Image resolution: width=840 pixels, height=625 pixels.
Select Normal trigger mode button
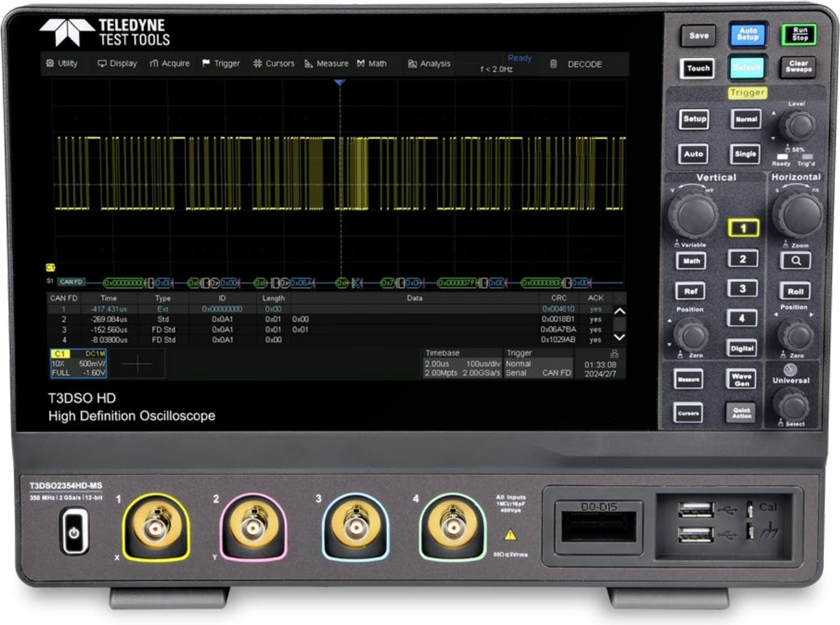(x=746, y=119)
